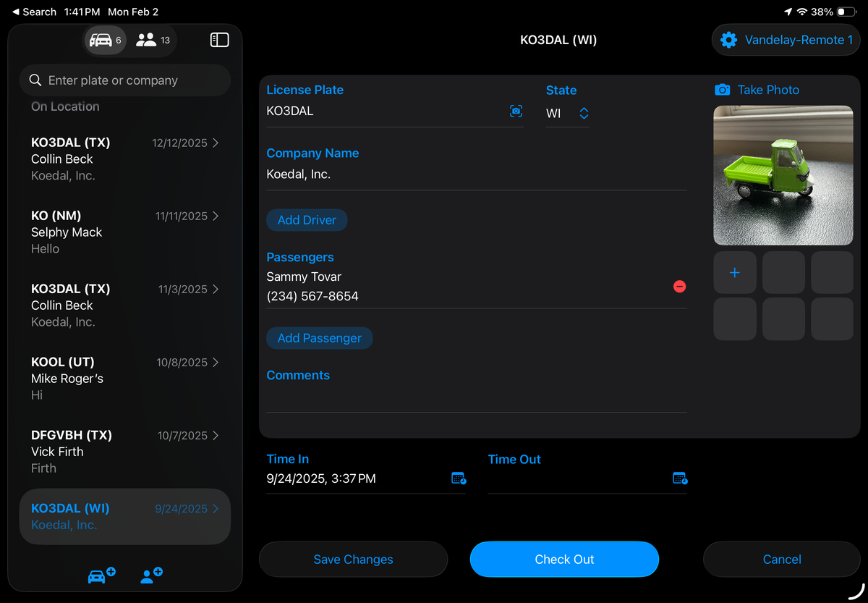Open the KO3DAL (TX) entry dated 12/12/2025

click(125, 159)
